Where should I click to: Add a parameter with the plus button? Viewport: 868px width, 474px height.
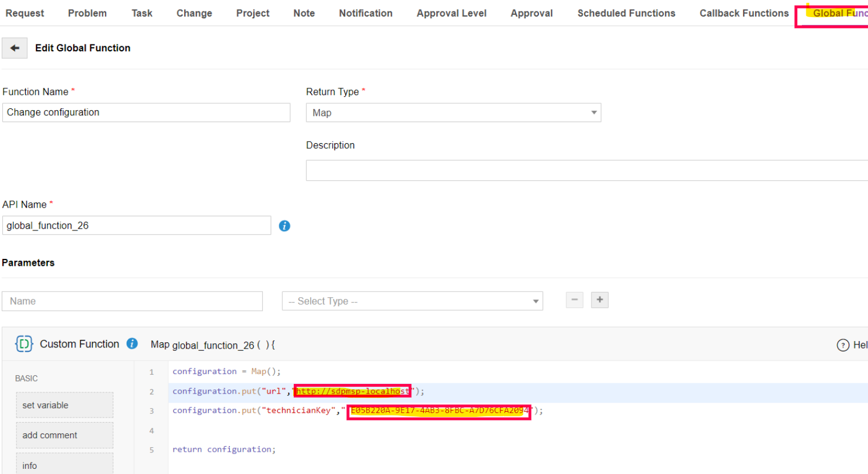click(x=599, y=300)
